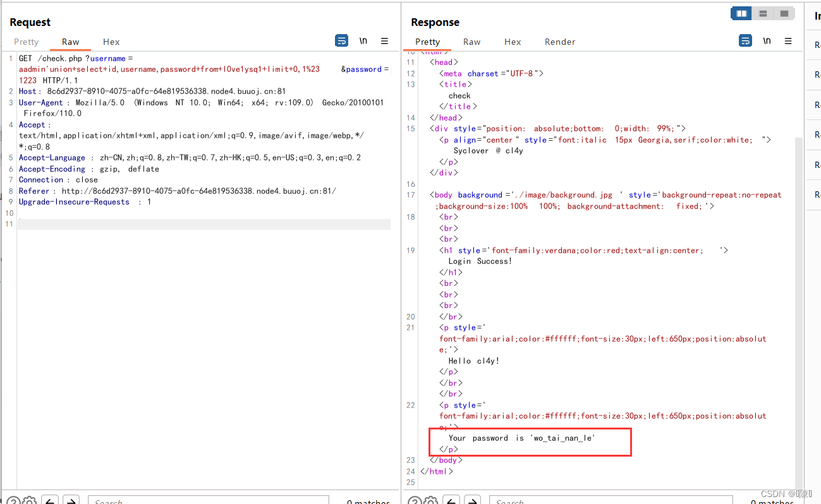Open the Response panel hamburger options menu
This screenshot has height=504, width=821.
[x=788, y=41]
